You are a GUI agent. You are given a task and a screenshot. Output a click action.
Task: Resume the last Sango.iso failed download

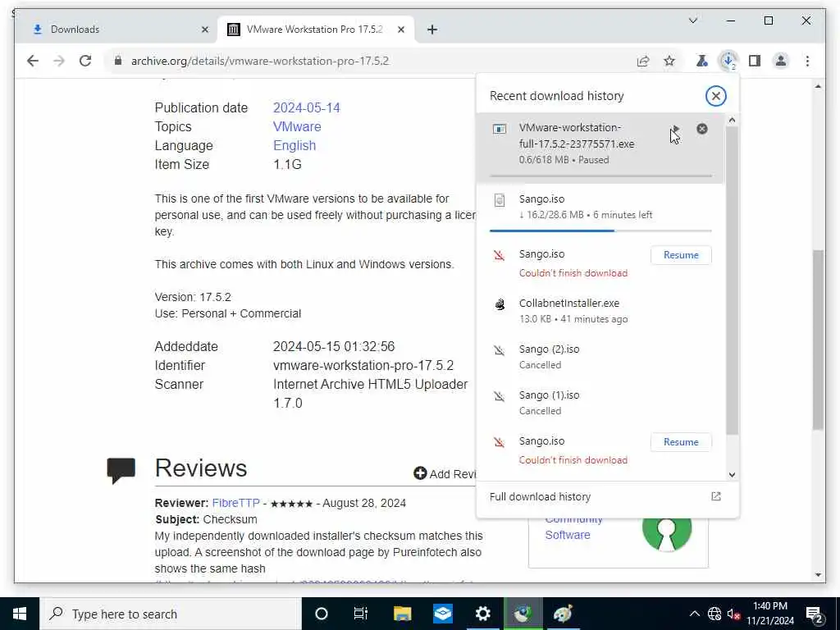[x=681, y=442]
